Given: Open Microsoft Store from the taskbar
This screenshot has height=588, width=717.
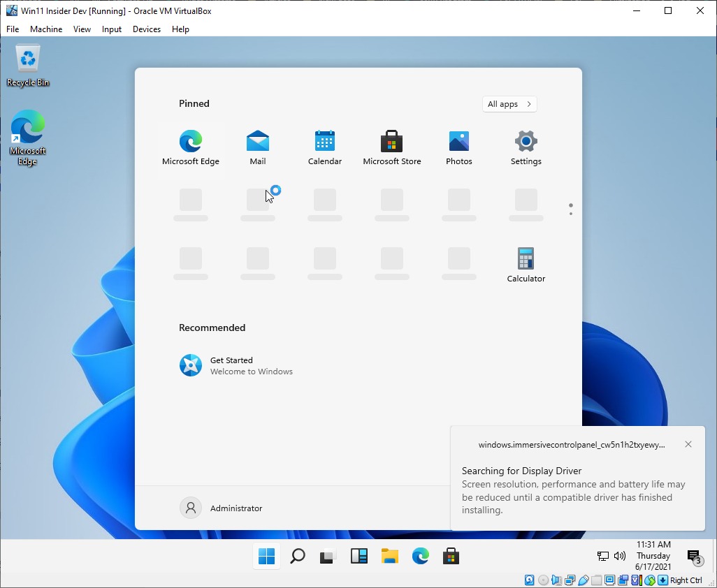Looking at the screenshot, I should pos(451,556).
